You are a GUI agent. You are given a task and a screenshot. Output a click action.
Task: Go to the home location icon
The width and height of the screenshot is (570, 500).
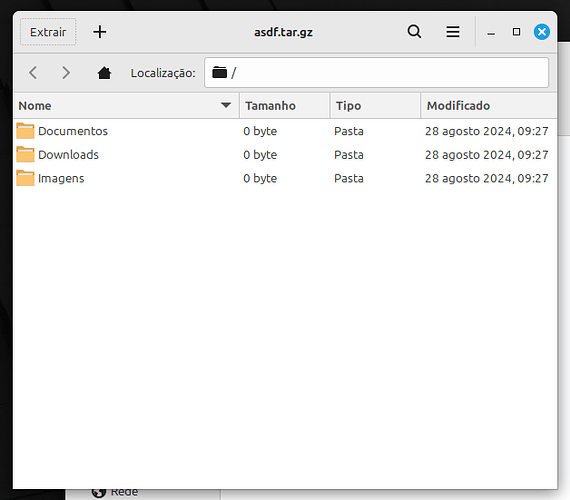tap(104, 73)
